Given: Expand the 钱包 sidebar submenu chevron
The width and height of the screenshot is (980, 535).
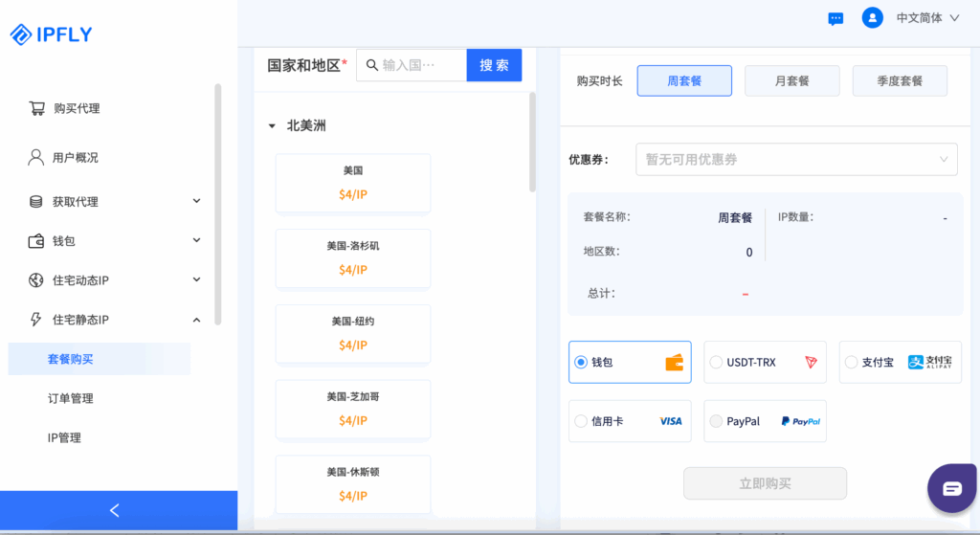Looking at the screenshot, I should (196, 240).
